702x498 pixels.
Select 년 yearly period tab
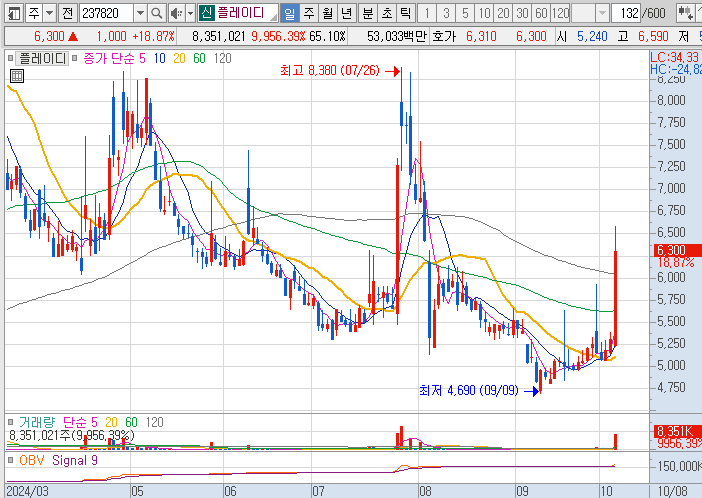[x=347, y=13]
